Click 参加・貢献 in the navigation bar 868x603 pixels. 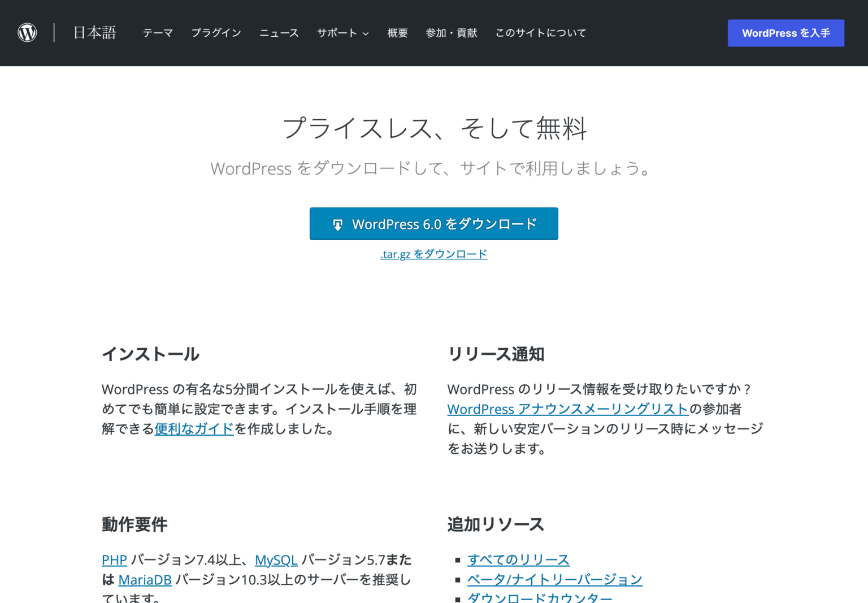(452, 33)
